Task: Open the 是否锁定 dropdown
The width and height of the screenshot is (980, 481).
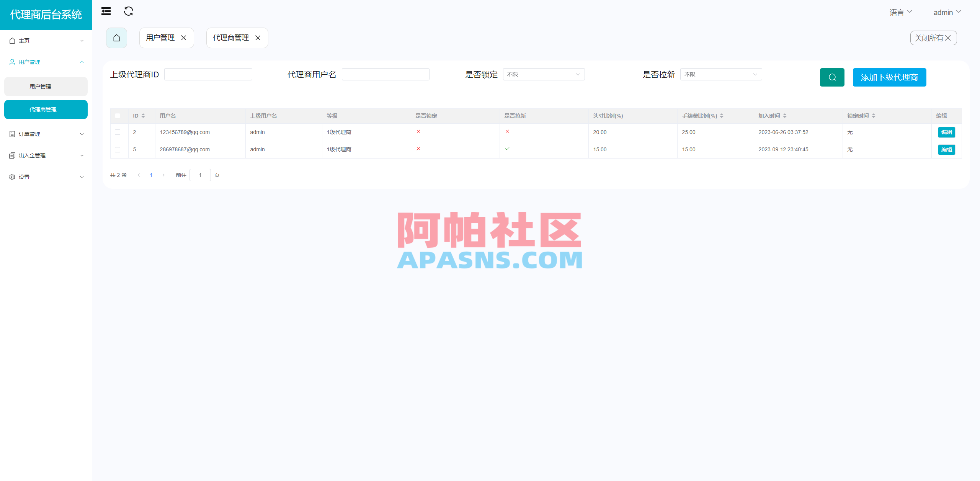Action: pos(544,74)
